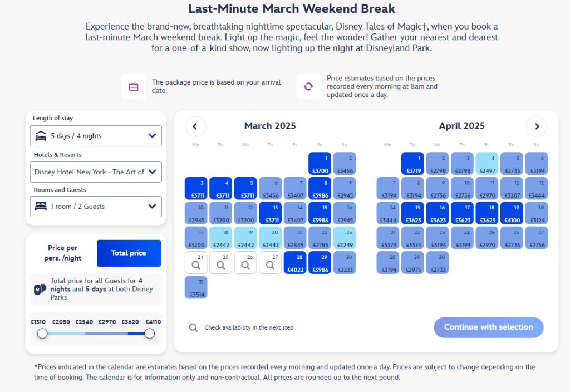Click the search icon beside Check availability text

[x=193, y=327]
